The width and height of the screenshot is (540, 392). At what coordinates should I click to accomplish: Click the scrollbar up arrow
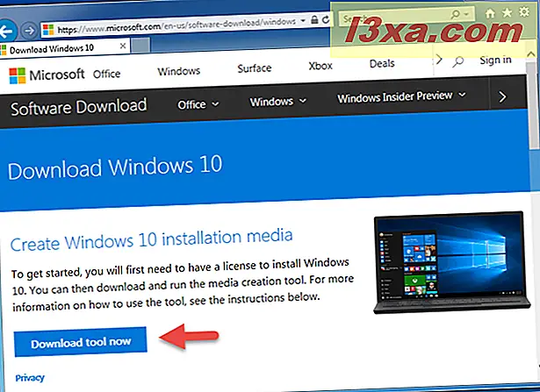[x=530, y=54]
